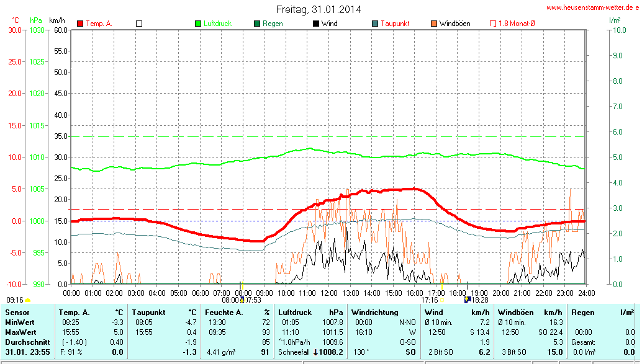Screen dimensions: 642x364
Task: Click the 3 Bft SO gust strength
Action: tap(514, 352)
